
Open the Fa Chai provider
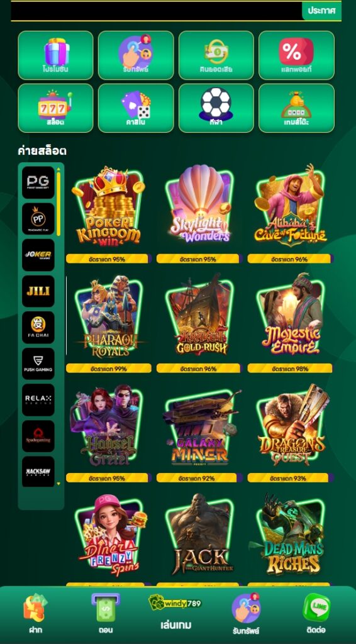[x=38, y=327]
